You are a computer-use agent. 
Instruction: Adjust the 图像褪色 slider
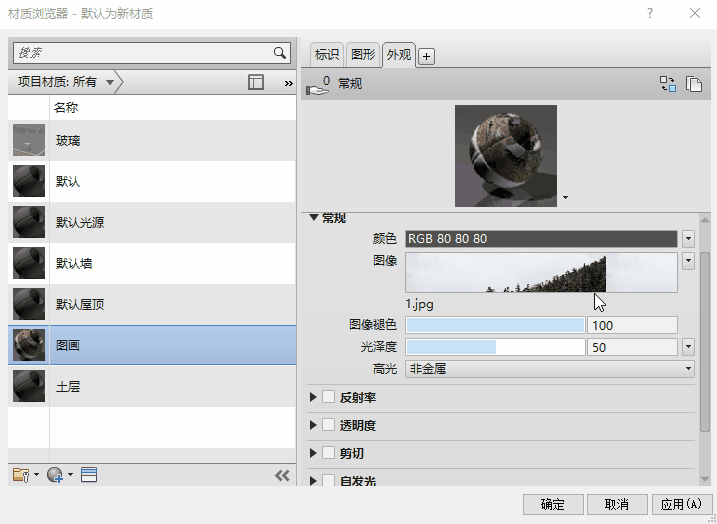(x=495, y=325)
